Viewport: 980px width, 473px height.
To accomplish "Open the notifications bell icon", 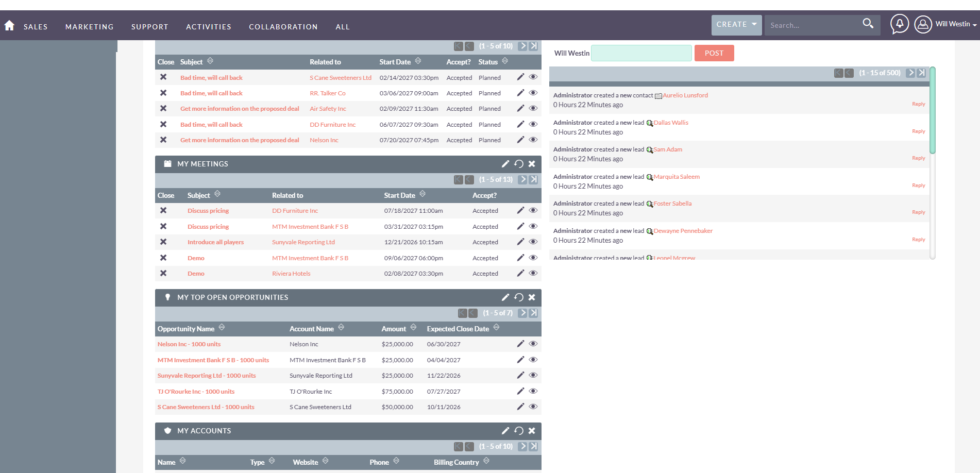I will (x=900, y=24).
